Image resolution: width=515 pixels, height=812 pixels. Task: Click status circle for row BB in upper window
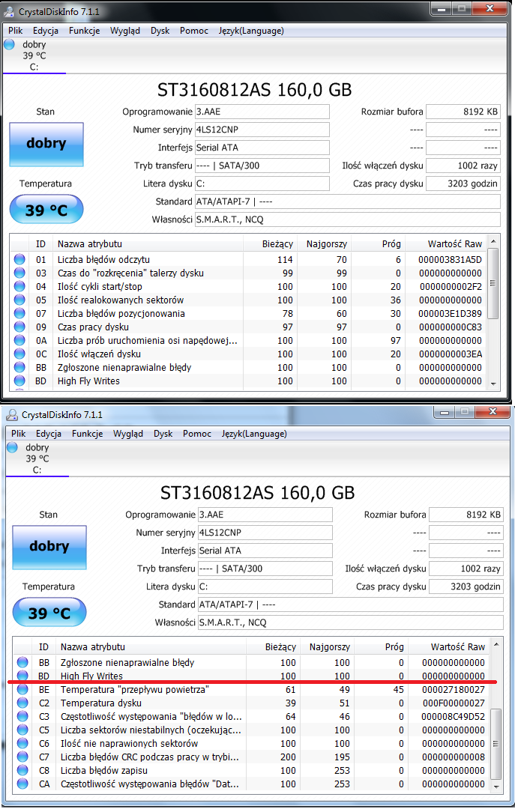coord(19,366)
